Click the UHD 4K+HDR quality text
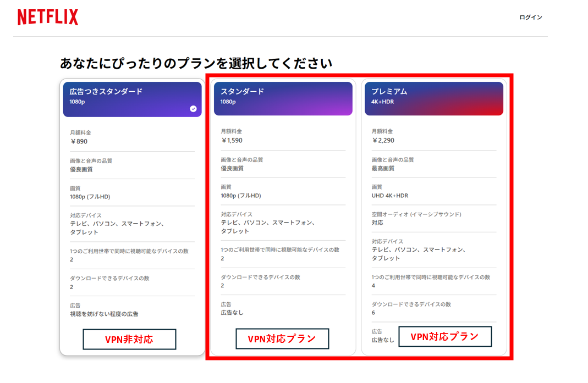 coord(390,196)
